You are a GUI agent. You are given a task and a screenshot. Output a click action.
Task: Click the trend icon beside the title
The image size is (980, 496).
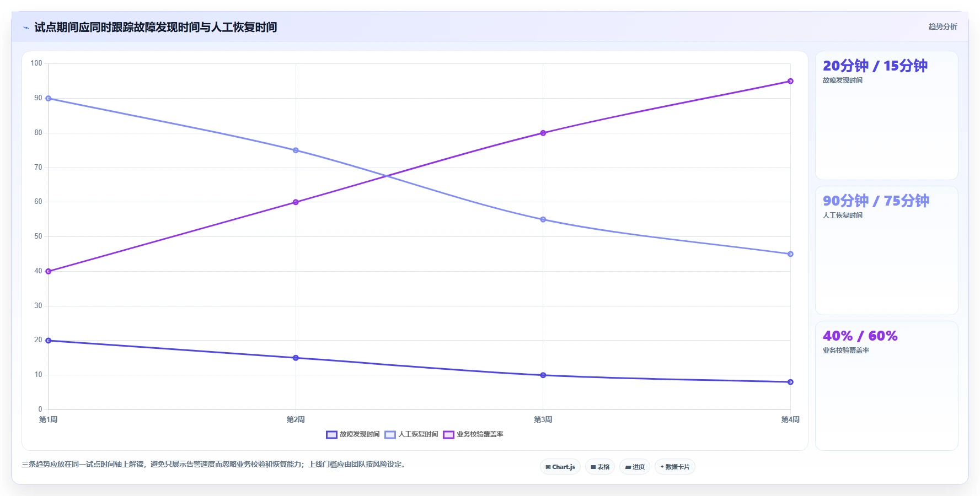[x=26, y=28]
